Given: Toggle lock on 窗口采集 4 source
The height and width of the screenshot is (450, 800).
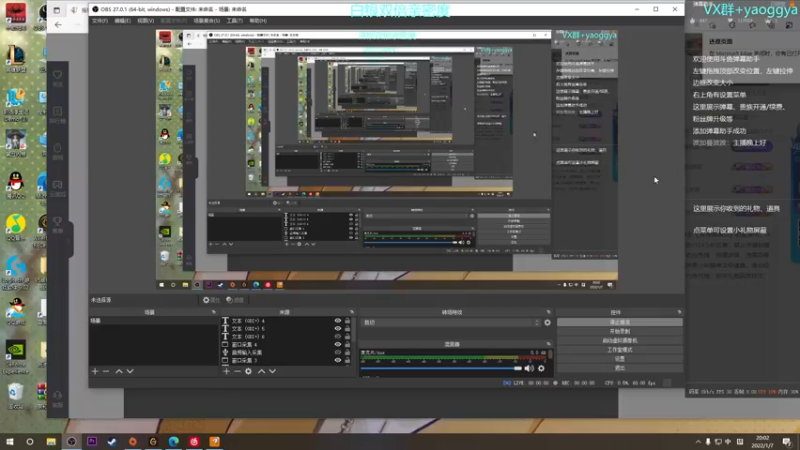Looking at the screenshot, I should [347, 344].
